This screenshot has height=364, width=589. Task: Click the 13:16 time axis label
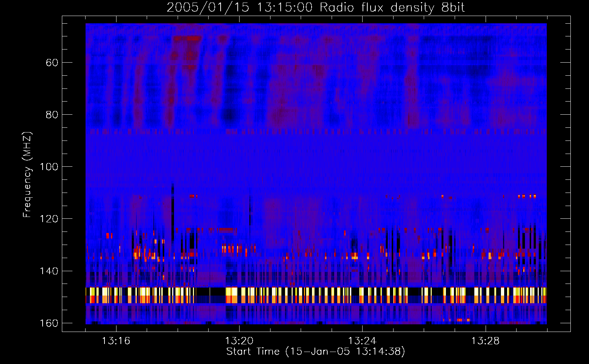coord(116,341)
